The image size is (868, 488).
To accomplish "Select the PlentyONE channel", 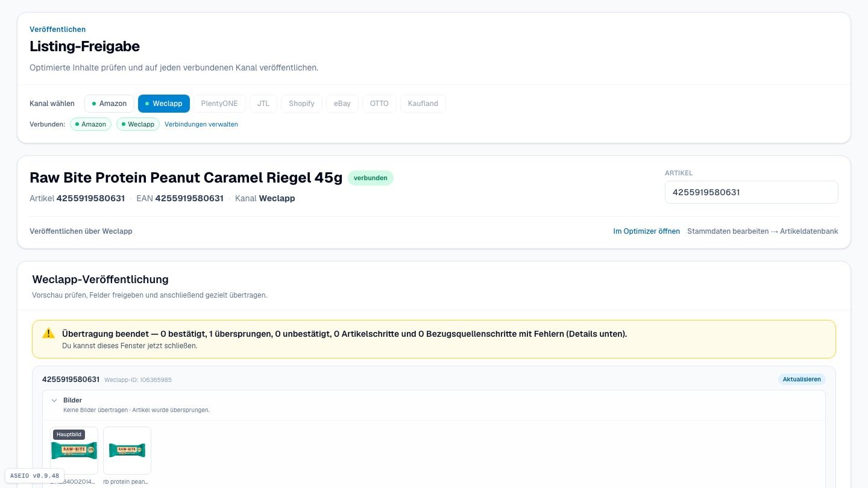I will click(219, 104).
